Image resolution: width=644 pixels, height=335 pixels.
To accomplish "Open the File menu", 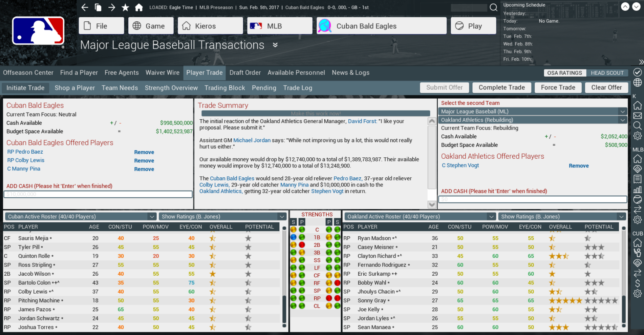I will coord(101,26).
